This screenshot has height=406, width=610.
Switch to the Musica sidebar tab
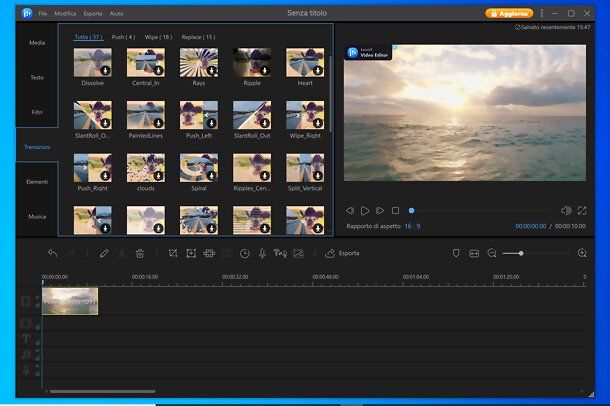[x=37, y=217]
